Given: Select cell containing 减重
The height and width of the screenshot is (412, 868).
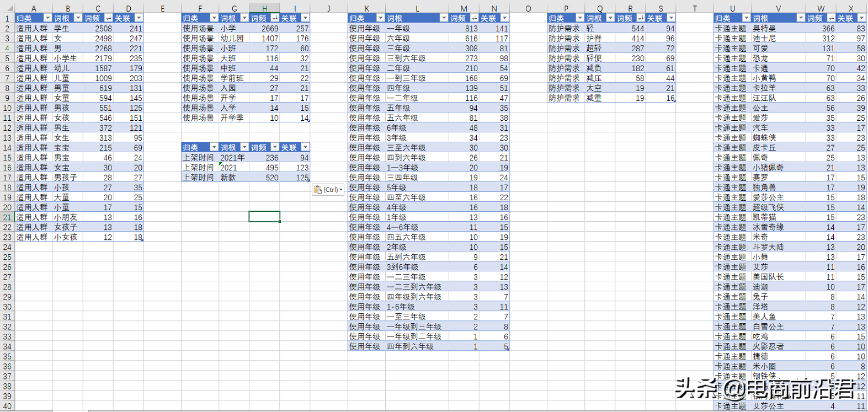Looking at the screenshot, I should 600,98.
